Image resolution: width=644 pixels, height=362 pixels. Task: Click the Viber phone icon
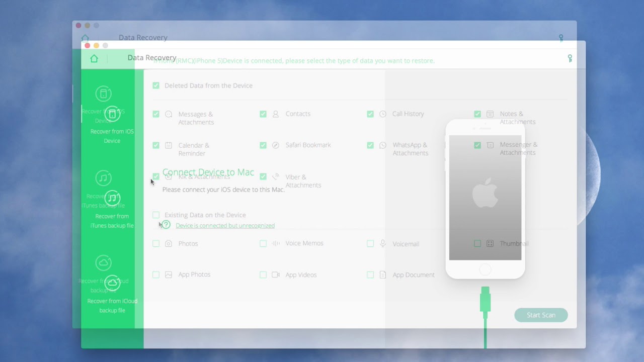[x=276, y=176]
